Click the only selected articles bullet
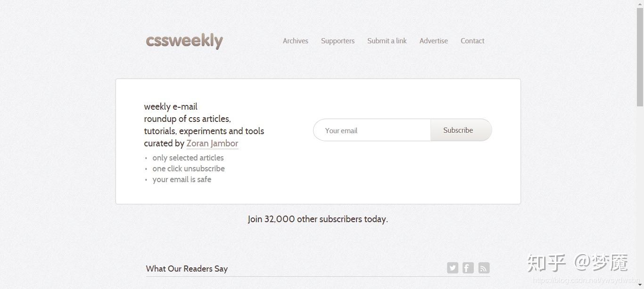Viewport: 644px width, 289px height. (188, 158)
